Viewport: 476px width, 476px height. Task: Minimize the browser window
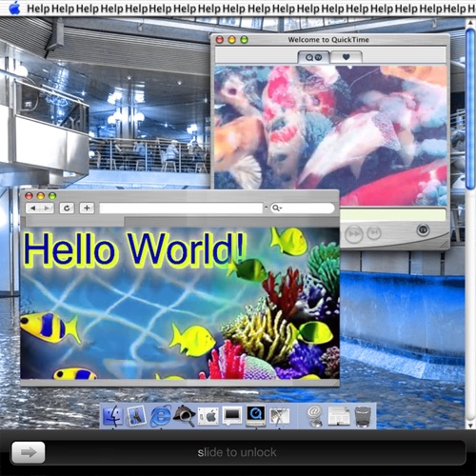(x=41, y=196)
